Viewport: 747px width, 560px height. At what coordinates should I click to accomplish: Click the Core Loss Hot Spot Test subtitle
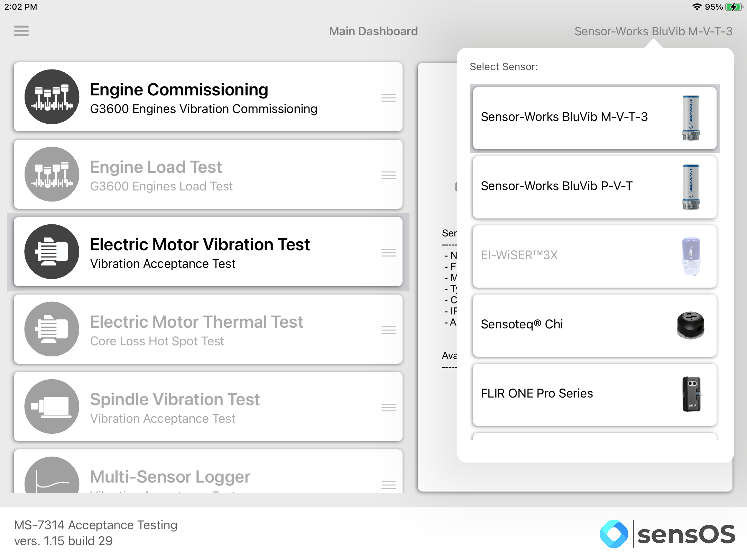pos(157,341)
